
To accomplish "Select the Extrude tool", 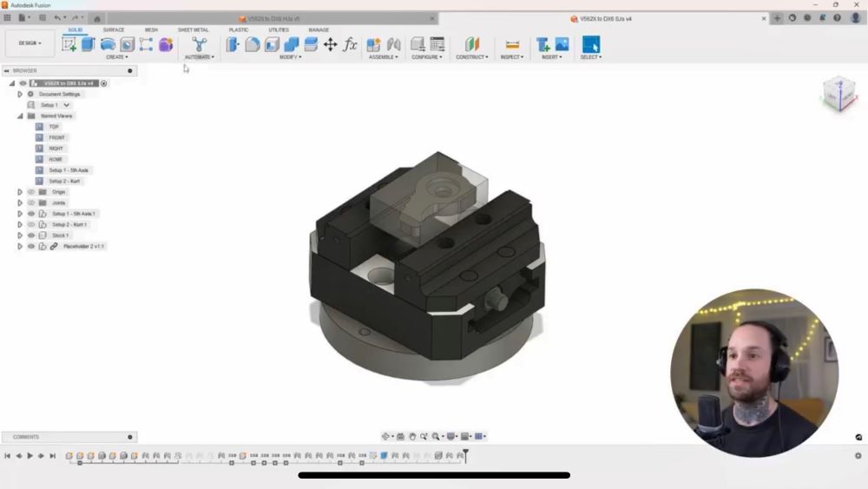I will point(88,44).
